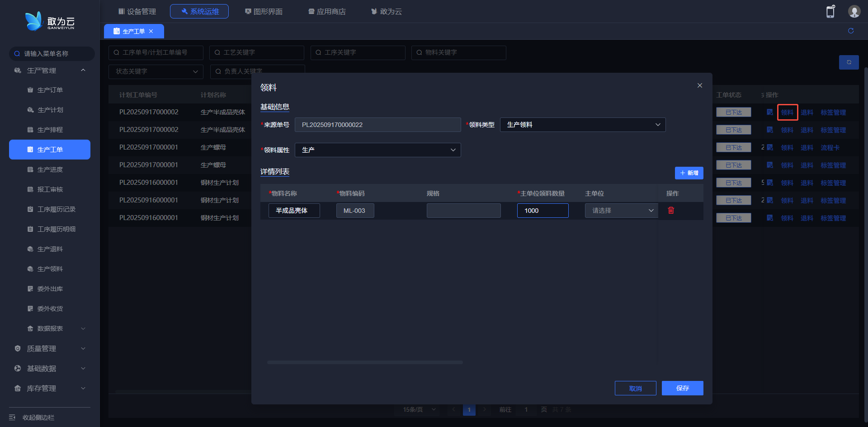Switch to the 设备管理 top menu
This screenshot has width=868, height=427.
[137, 12]
